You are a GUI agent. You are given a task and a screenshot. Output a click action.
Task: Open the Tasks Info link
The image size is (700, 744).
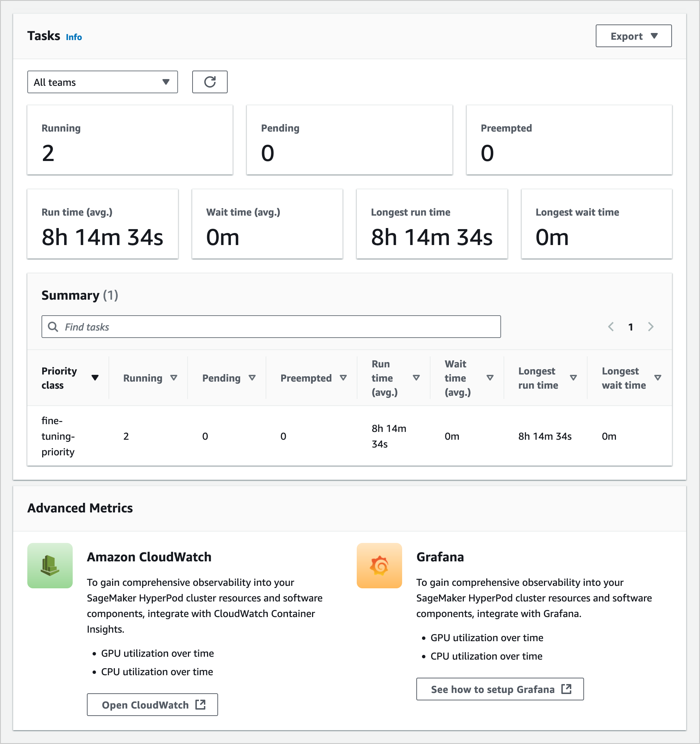click(74, 37)
